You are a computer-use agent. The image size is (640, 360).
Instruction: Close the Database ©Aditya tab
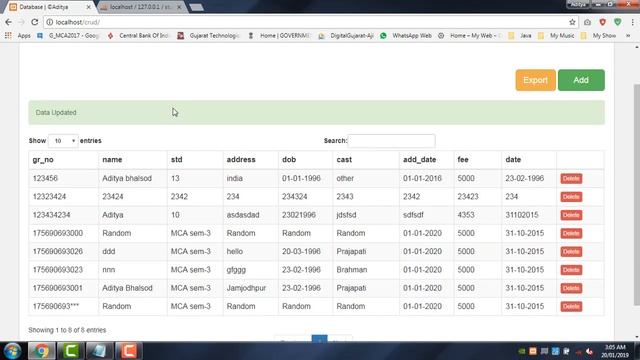click(89, 7)
